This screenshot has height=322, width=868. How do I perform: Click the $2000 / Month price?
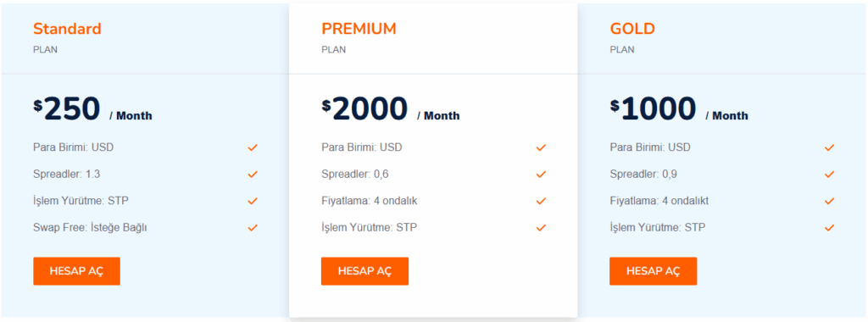click(x=390, y=108)
